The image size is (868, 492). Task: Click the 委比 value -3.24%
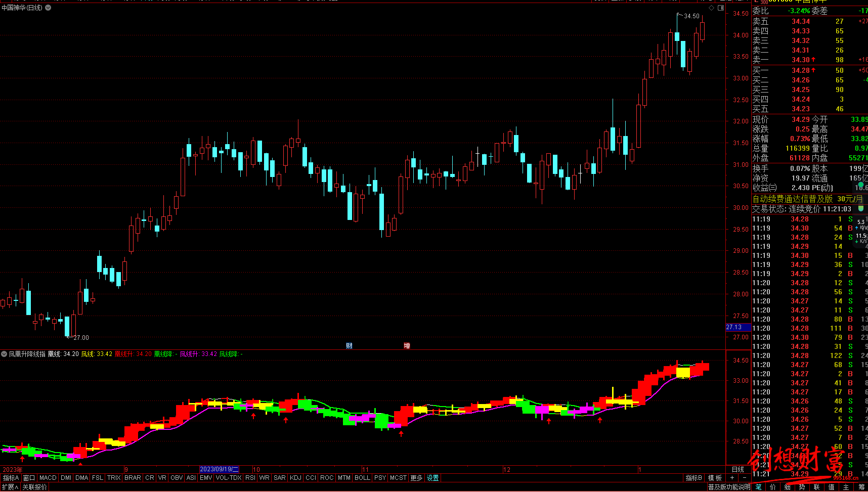coord(799,11)
